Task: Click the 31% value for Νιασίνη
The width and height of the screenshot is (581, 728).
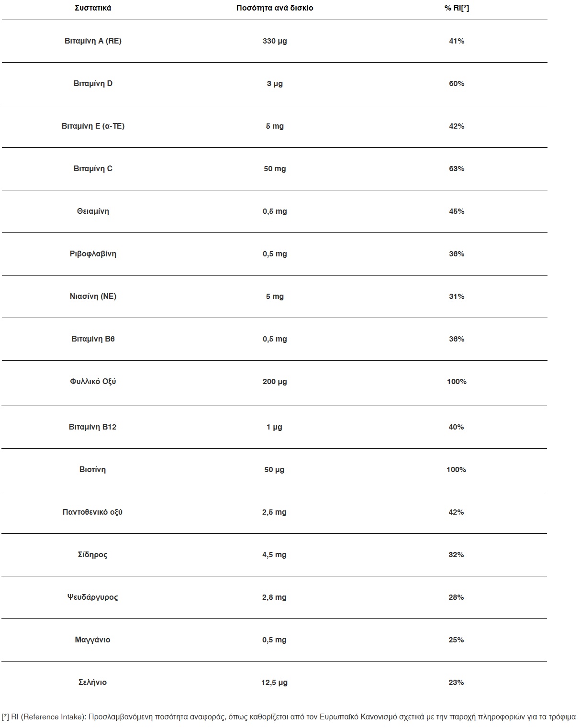Action: tap(457, 297)
